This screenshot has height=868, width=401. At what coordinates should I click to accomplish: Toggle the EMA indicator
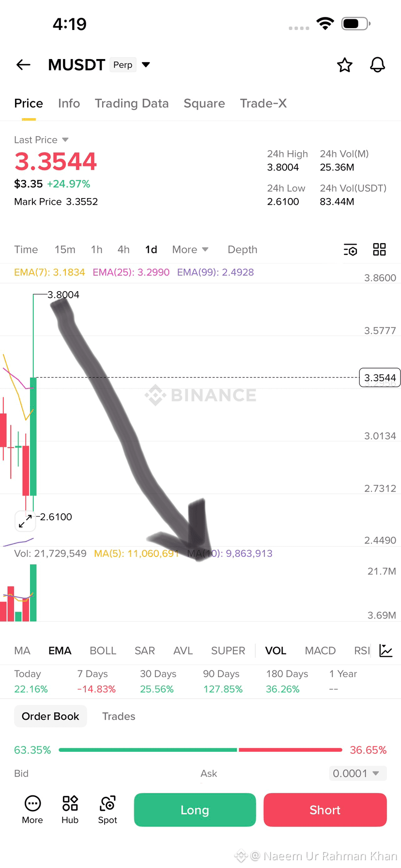click(60, 651)
